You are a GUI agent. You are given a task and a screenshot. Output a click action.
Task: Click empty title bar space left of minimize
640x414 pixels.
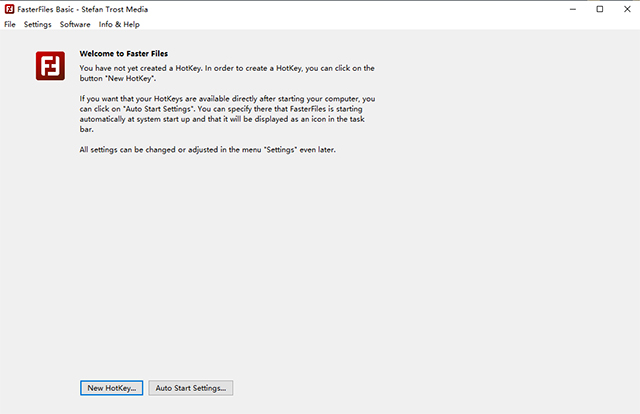click(400, 9)
